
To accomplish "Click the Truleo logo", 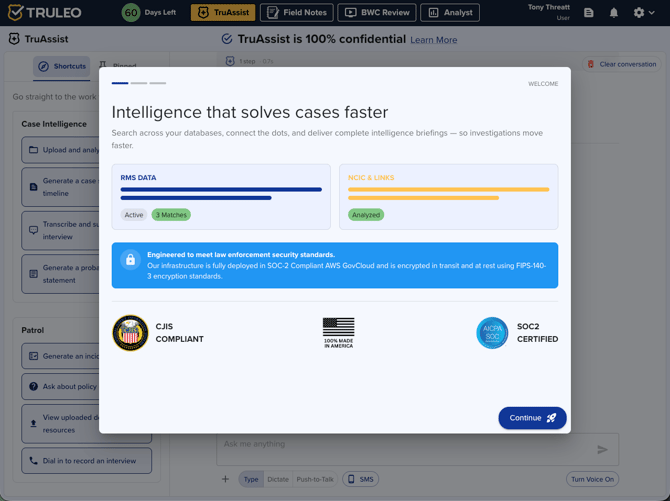I will click(x=44, y=12).
